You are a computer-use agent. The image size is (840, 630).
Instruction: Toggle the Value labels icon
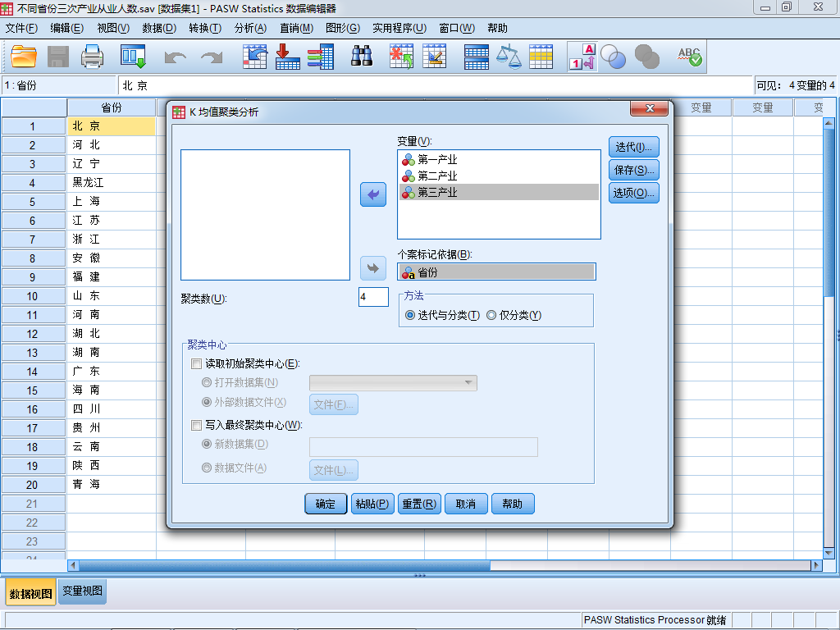[582, 57]
